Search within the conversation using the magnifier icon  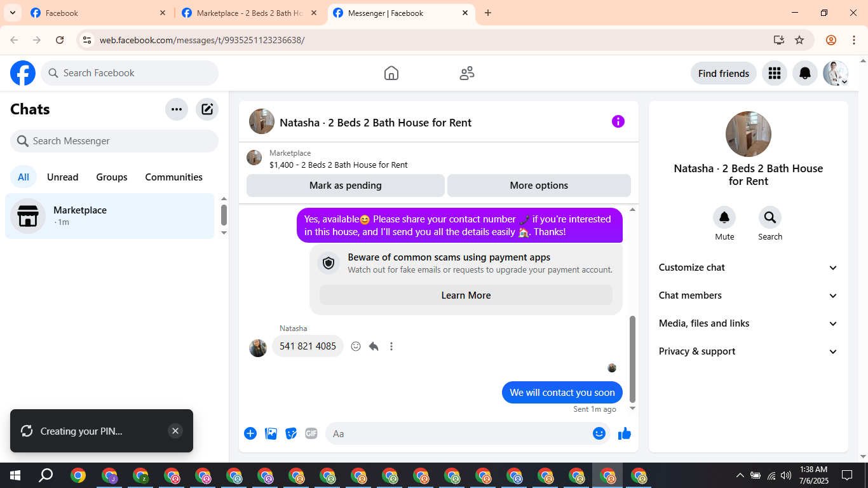coord(770,218)
